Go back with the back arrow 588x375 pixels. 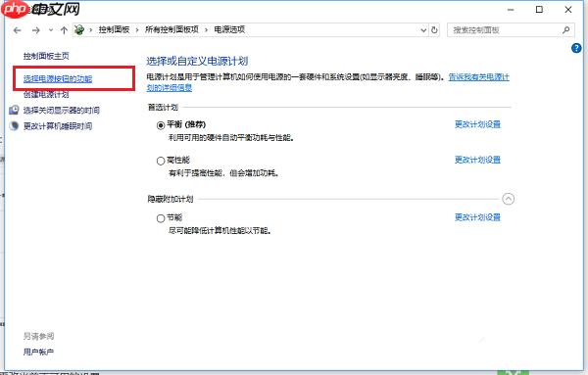tap(18, 30)
